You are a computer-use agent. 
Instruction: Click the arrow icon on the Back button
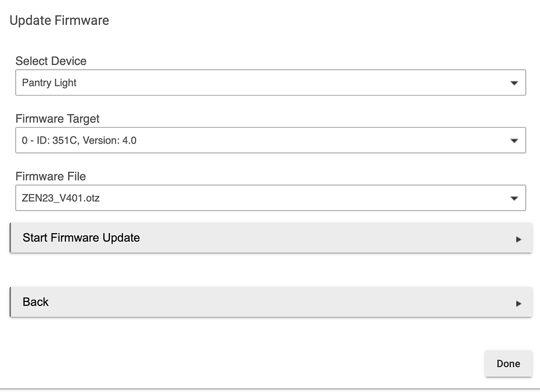(519, 302)
